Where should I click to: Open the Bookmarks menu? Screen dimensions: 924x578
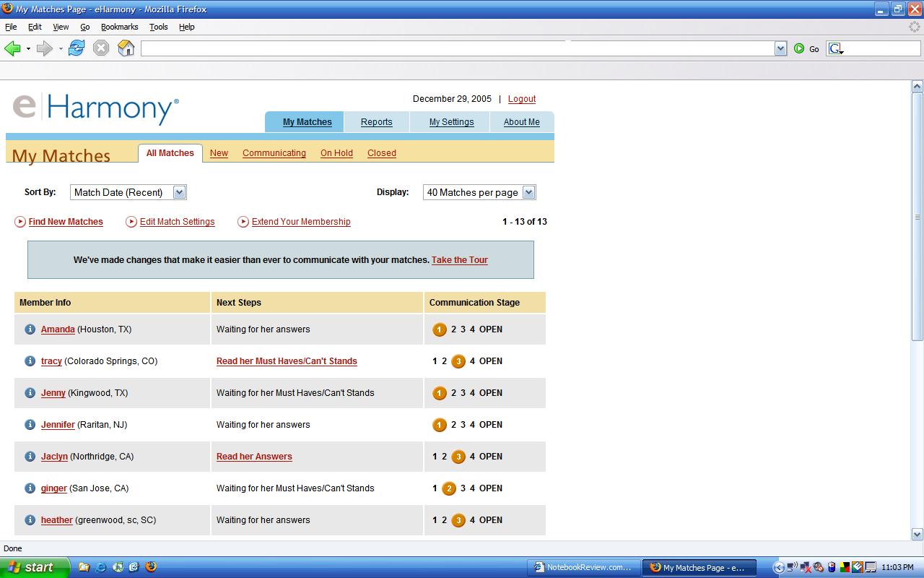(119, 27)
